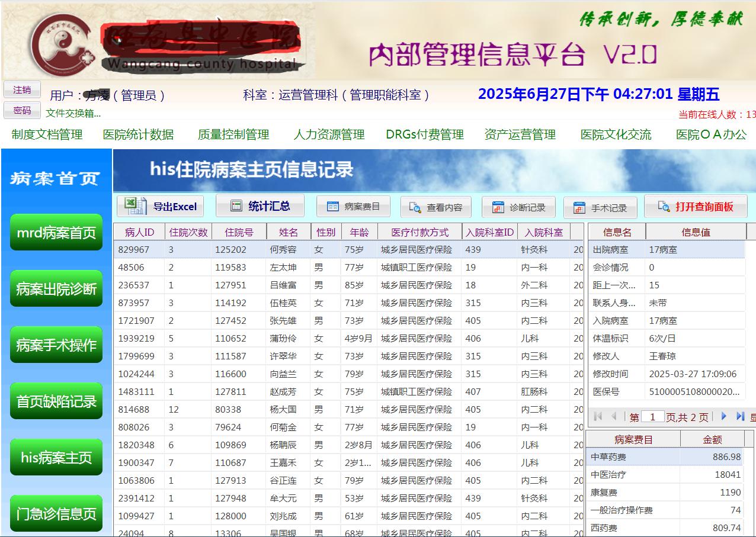Sort by 年龄 column header
Viewport: 756px width, 537px height.
click(x=359, y=232)
